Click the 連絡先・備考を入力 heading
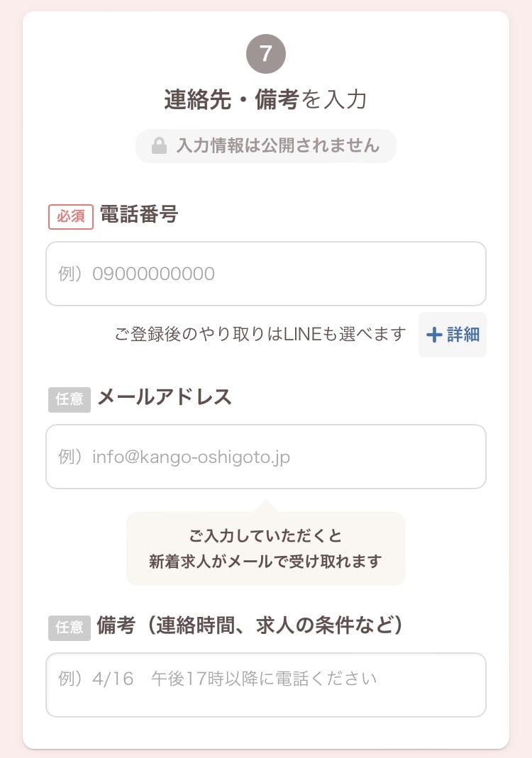 265,99
